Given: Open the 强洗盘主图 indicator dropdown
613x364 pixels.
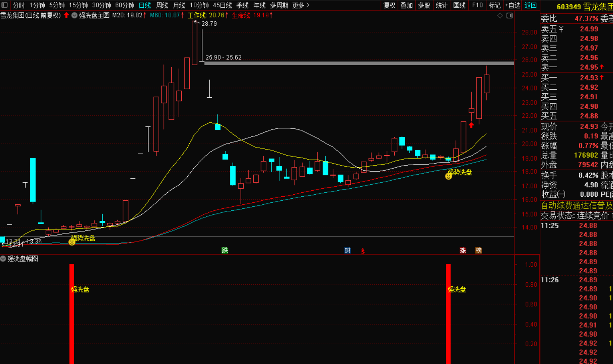Looking at the screenshot, I should coord(75,15).
